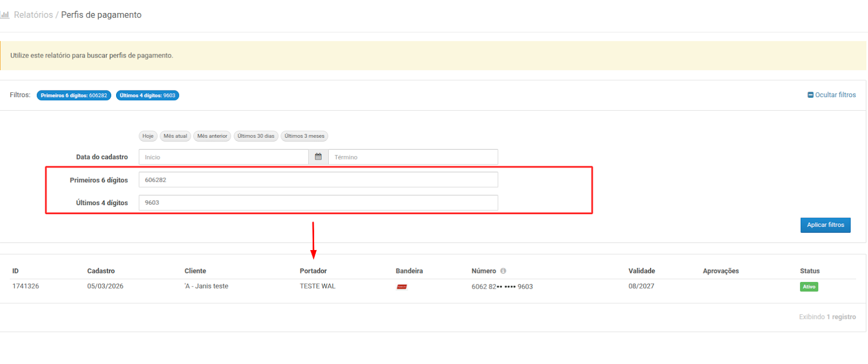The image size is (868, 364).
Task: Select the Mês atual date shortcut
Action: pyautogui.click(x=175, y=136)
